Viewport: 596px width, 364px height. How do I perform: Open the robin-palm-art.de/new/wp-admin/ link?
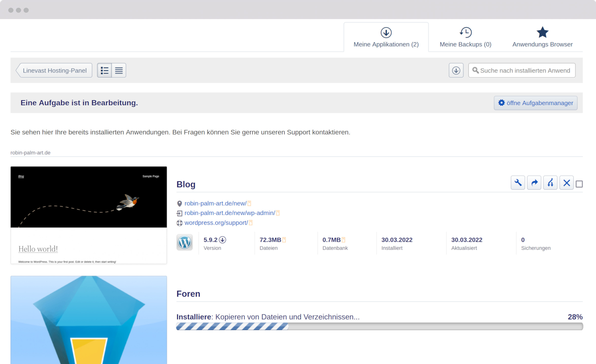point(230,213)
